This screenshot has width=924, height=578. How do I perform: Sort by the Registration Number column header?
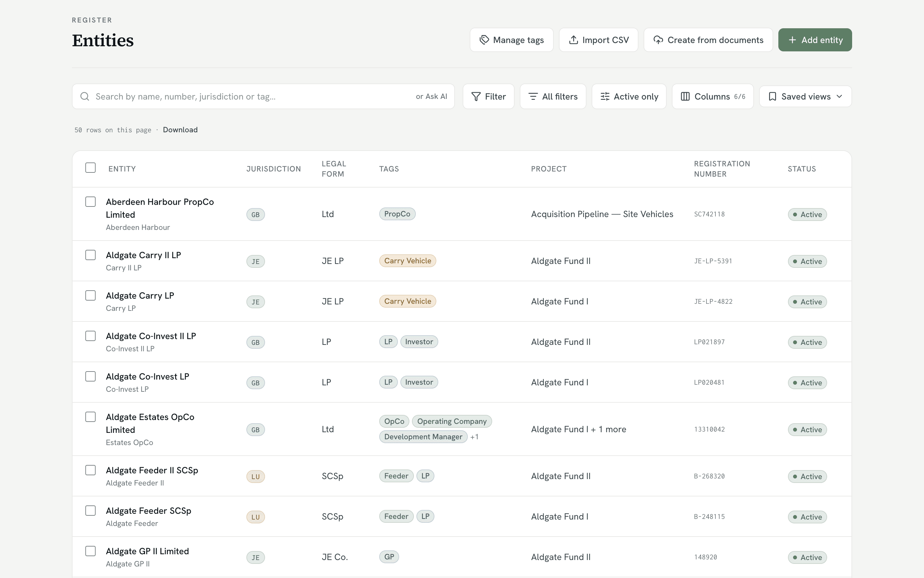tap(722, 169)
